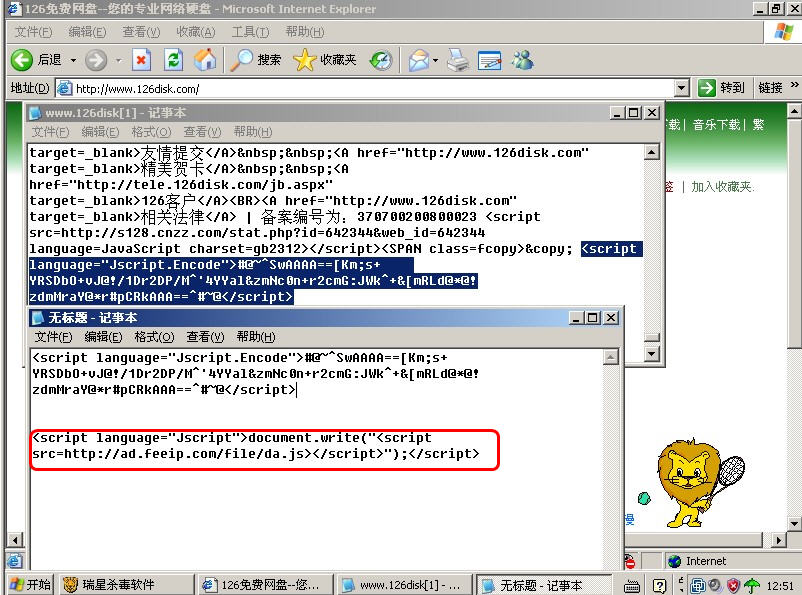Open Messenger people icon
This screenshot has height=595, width=802.
[523, 60]
